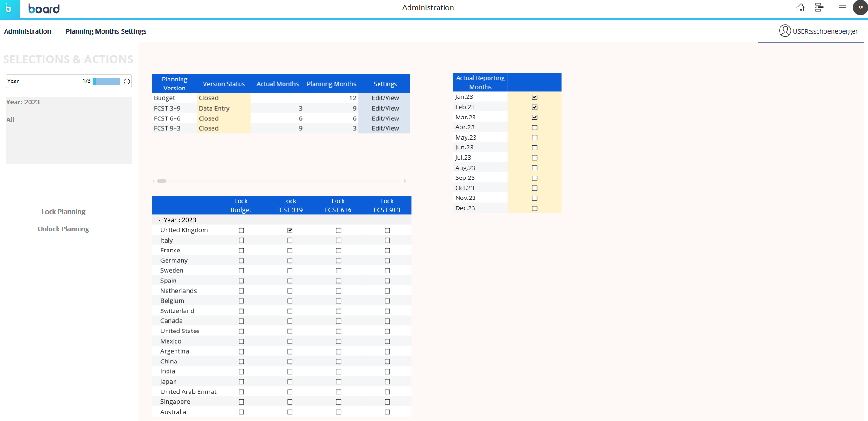Click the user profile silhouette icon
This screenshot has height=421, width=868.
pos(785,31)
